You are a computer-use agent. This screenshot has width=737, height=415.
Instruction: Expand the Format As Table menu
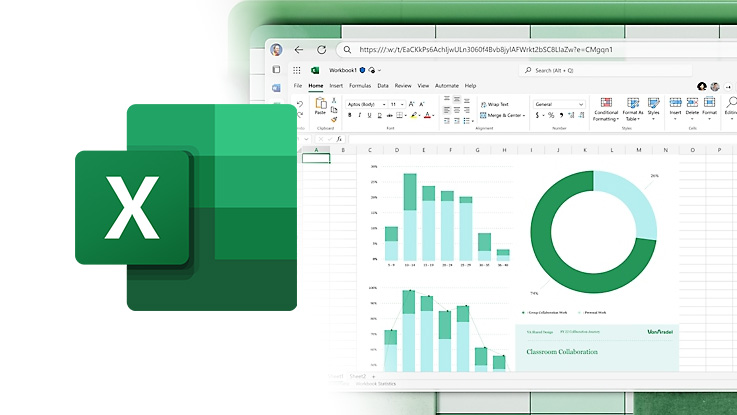(x=633, y=109)
